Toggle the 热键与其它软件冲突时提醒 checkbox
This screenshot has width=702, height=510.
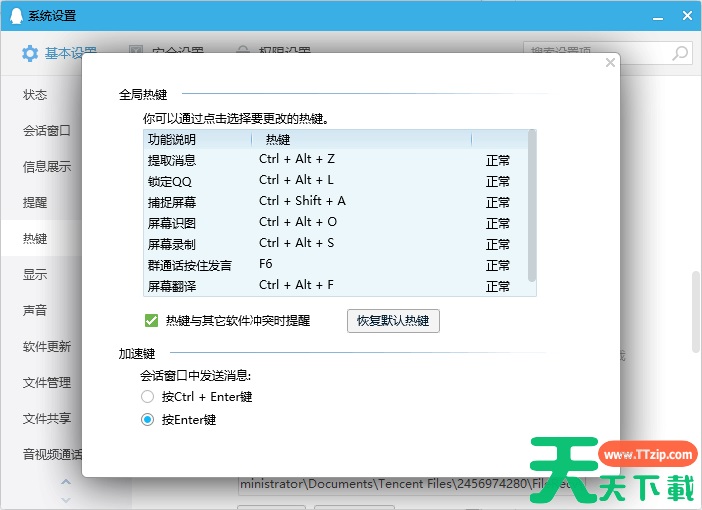pos(152,321)
